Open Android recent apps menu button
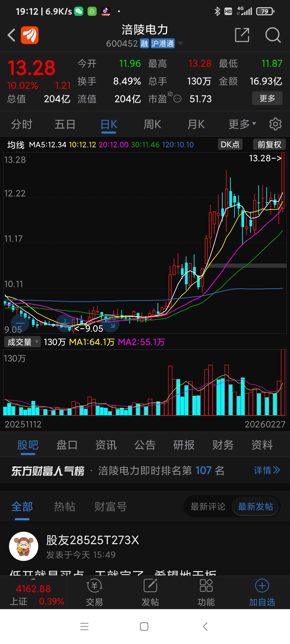 [84, 627]
